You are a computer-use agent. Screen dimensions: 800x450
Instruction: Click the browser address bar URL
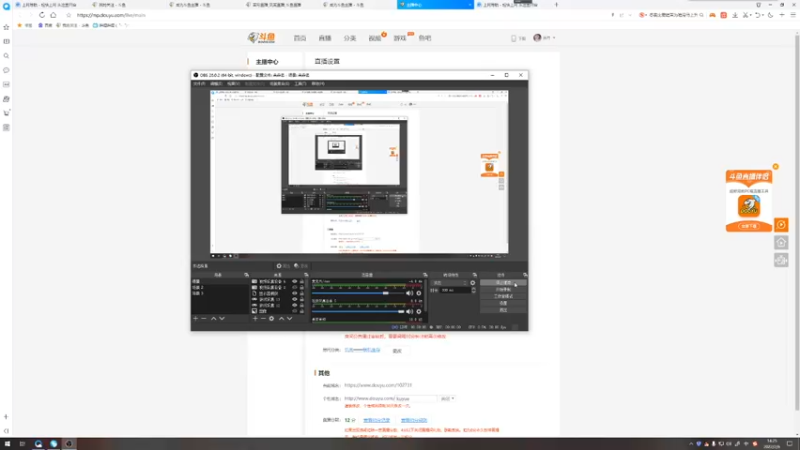click(111, 15)
